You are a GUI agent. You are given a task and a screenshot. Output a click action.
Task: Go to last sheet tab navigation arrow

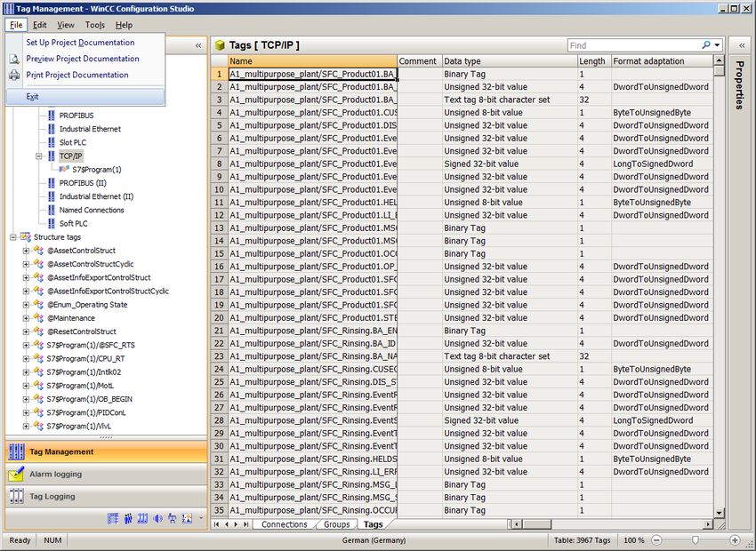pos(245,524)
